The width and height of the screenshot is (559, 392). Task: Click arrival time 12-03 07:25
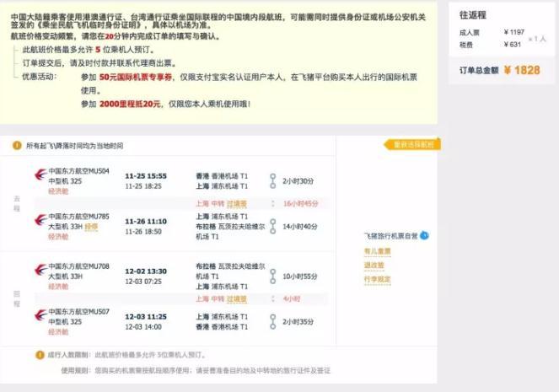tap(143, 282)
